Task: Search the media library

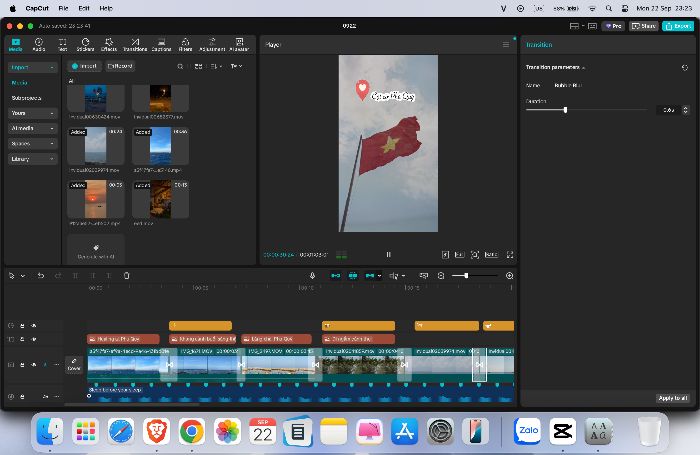Action: (x=180, y=66)
